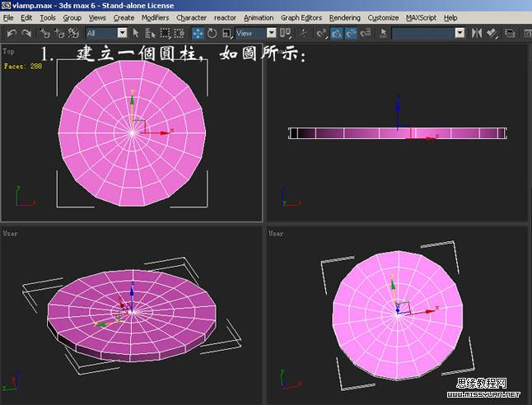Open the MAXScript menu
The image size is (532, 405).
coord(421,17)
